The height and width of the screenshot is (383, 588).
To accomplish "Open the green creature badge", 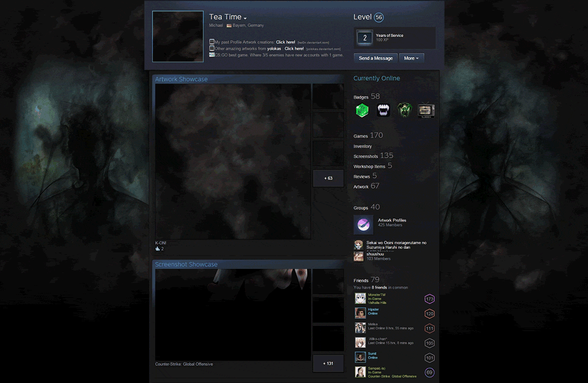I will click(405, 110).
